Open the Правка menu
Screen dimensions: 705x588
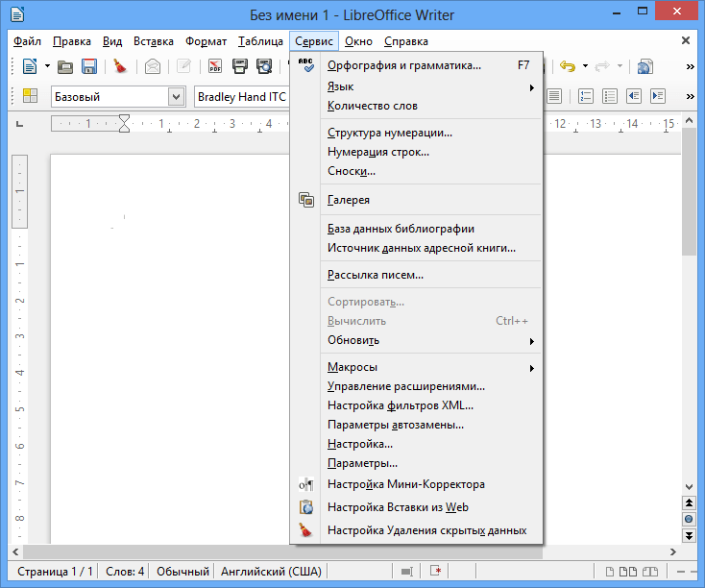pos(72,41)
